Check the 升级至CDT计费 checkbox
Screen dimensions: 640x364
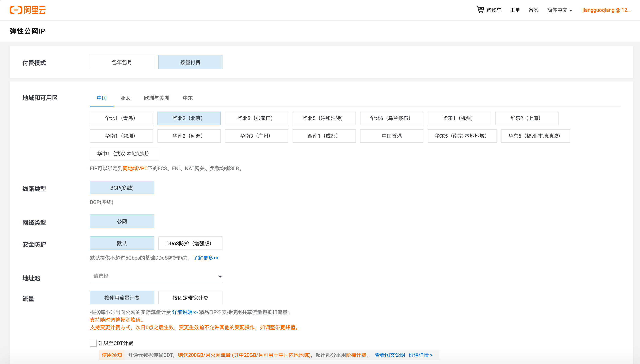click(93, 343)
